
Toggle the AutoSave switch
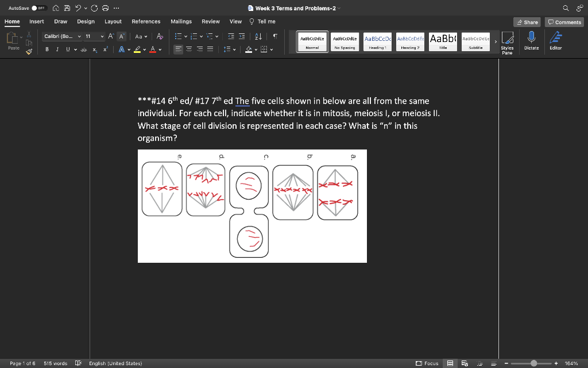[39, 8]
